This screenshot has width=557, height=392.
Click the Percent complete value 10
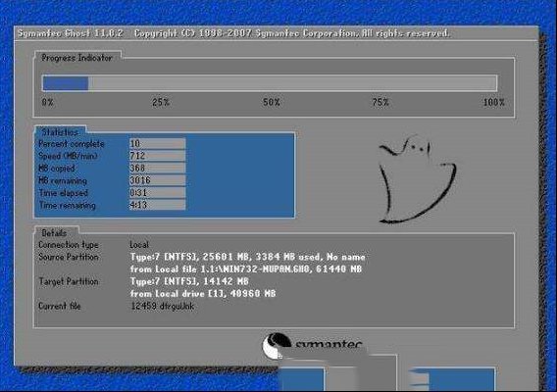(157, 143)
